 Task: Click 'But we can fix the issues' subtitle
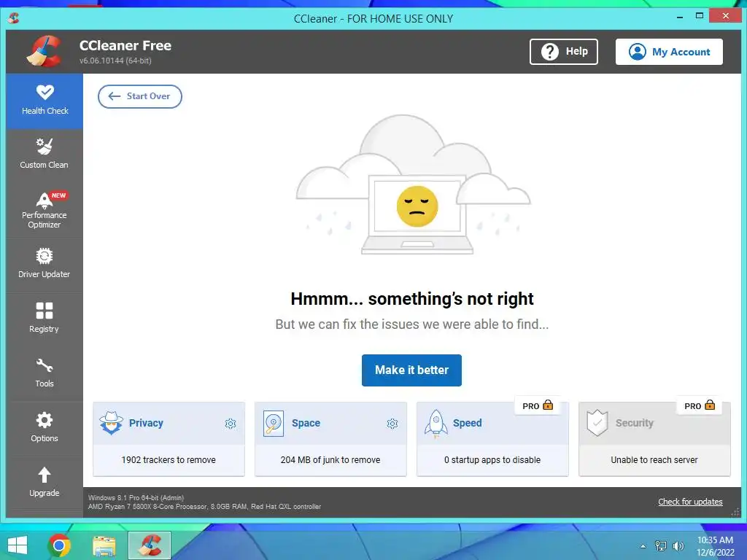coord(412,324)
